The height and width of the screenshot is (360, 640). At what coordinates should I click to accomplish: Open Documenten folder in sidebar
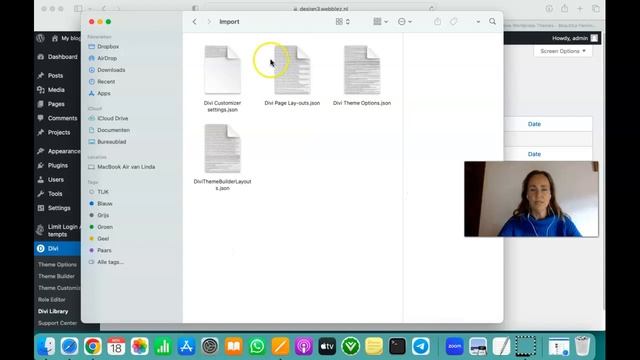(x=109, y=130)
